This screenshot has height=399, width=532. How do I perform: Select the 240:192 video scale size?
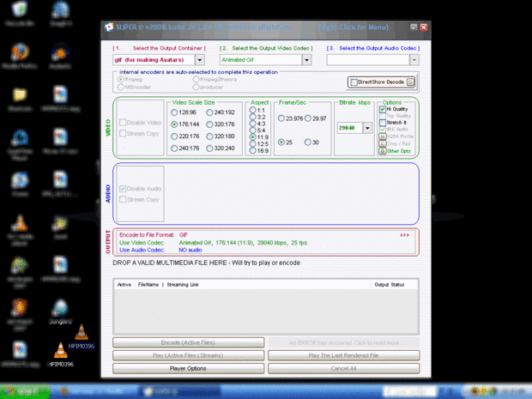pos(209,112)
